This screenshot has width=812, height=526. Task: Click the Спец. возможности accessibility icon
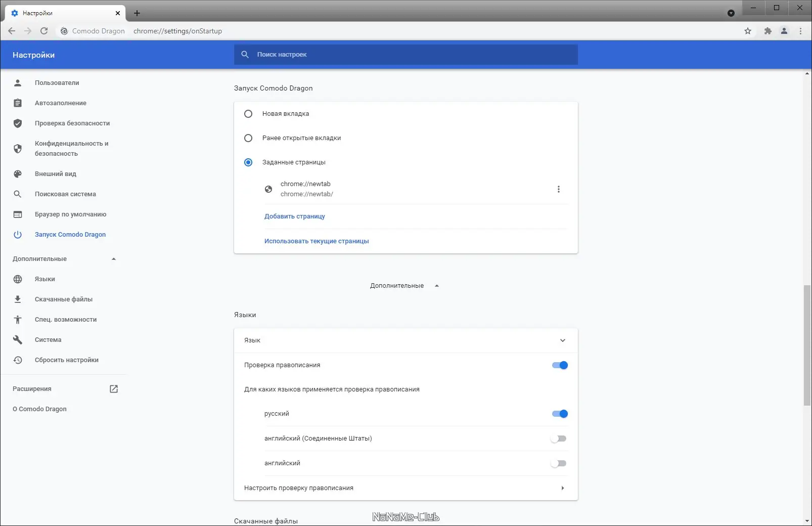18,320
